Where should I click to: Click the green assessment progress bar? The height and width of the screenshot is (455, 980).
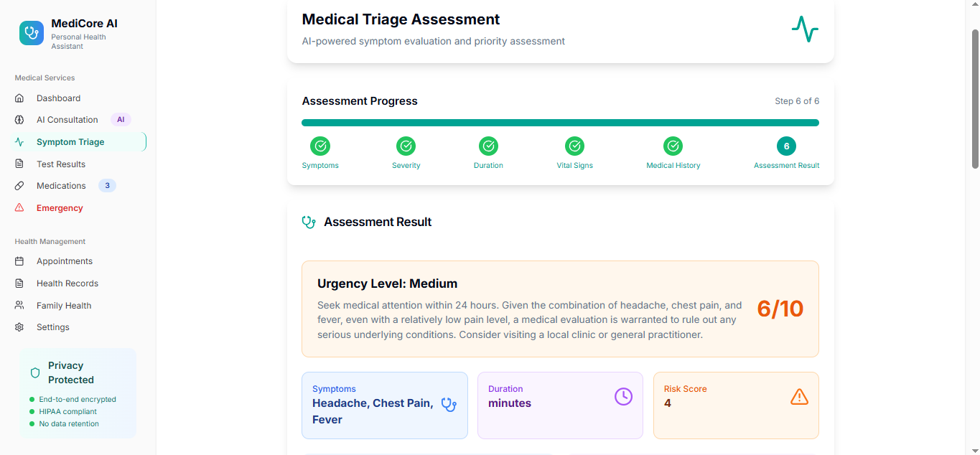coord(560,122)
